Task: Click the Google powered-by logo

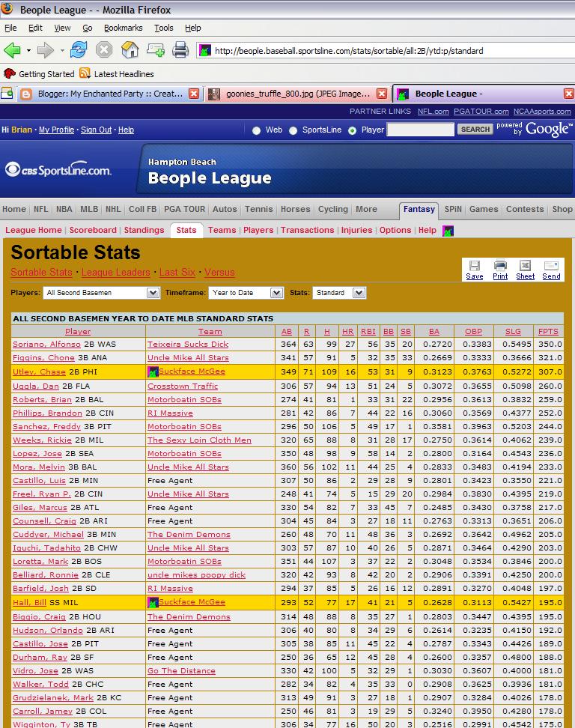Action: pyautogui.click(x=547, y=129)
